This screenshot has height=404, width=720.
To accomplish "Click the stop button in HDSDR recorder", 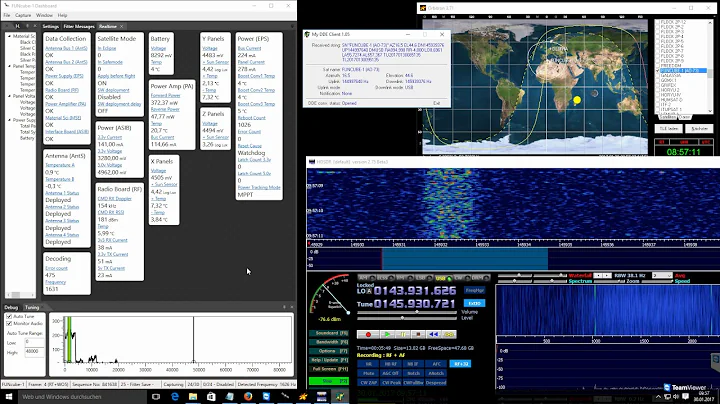I will [418, 335].
